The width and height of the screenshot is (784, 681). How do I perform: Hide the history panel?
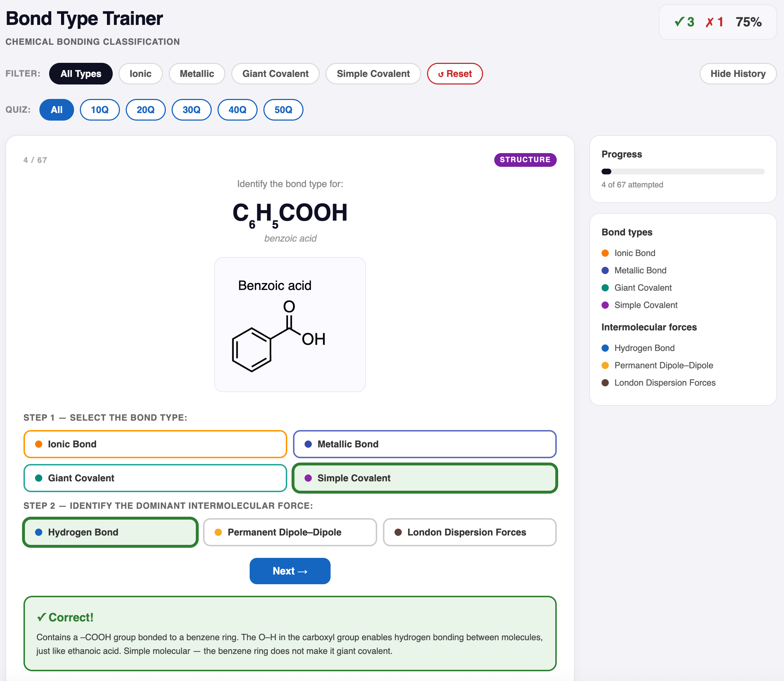click(738, 74)
